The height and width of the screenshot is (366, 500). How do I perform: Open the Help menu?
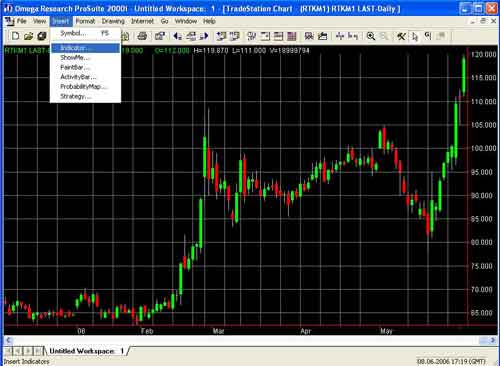pyautogui.click(x=209, y=21)
